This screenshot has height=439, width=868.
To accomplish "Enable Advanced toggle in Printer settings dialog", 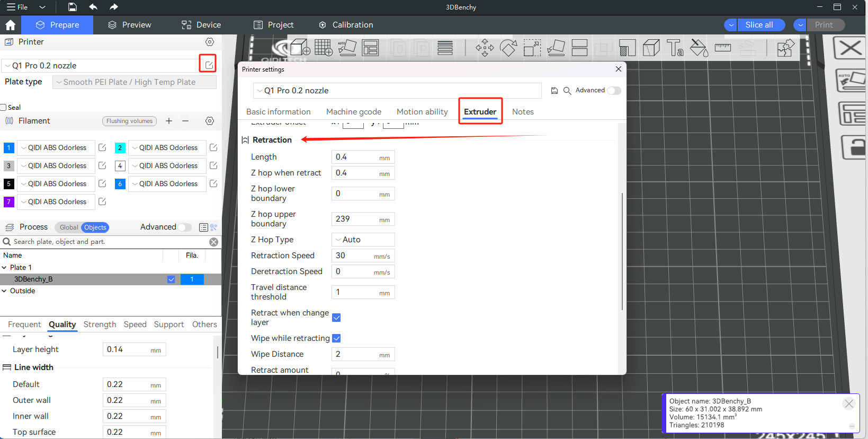I will pos(614,91).
